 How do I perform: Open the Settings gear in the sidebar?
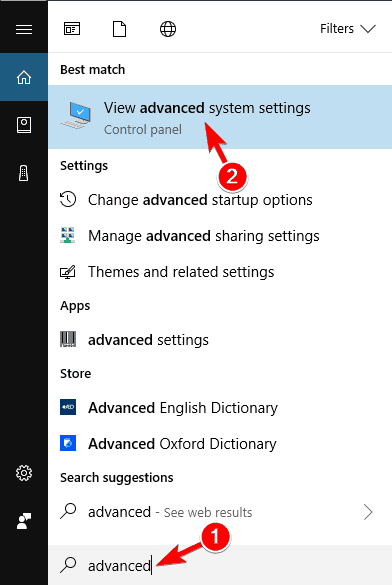24,473
